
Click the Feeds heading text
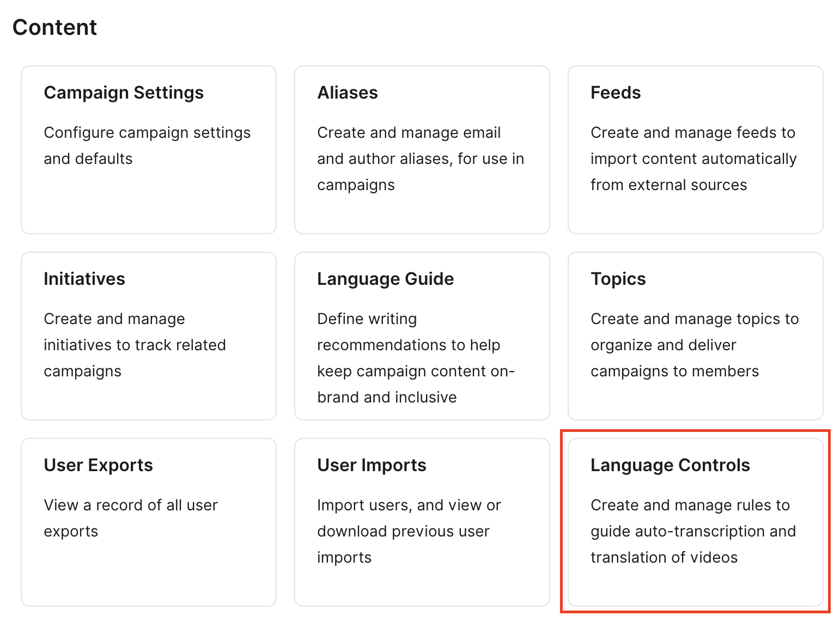(616, 93)
